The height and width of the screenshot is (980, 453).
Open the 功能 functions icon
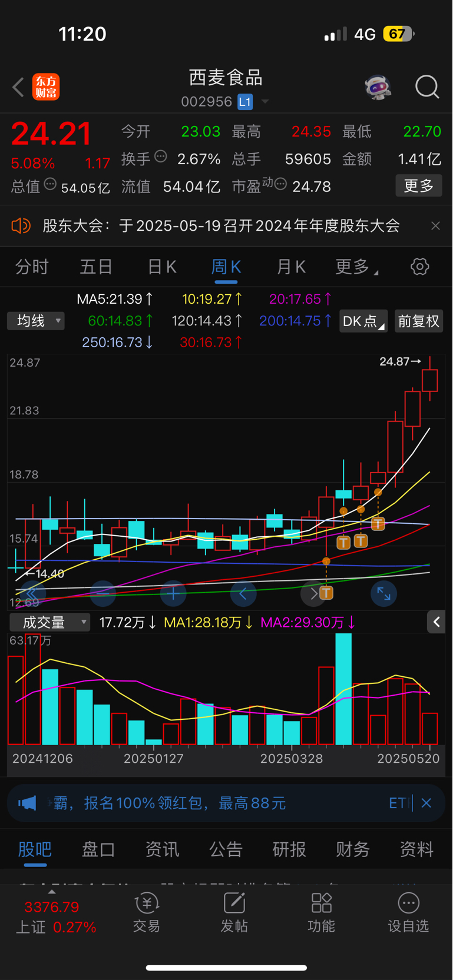321,913
